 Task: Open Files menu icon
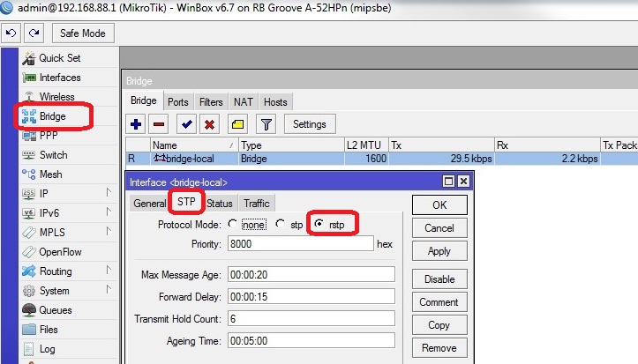(x=29, y=330)
